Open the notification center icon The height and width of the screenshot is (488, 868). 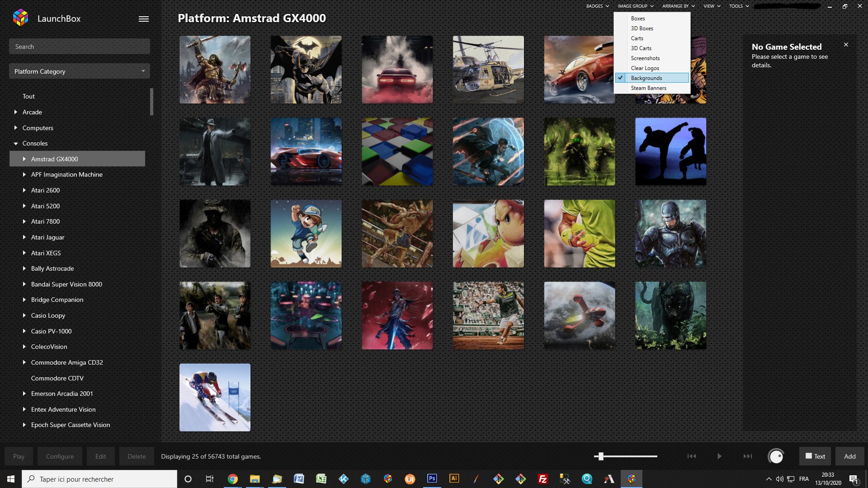(x=854, y=479)
